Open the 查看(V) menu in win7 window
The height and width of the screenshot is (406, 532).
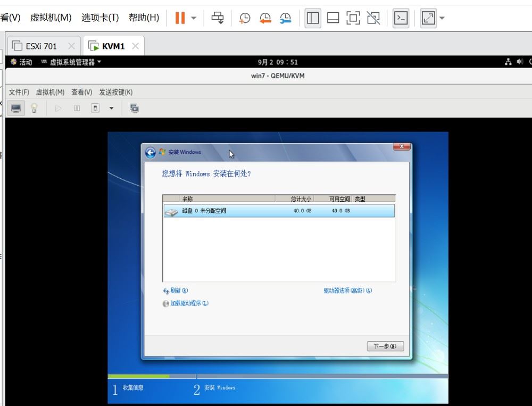pos(81,92)
